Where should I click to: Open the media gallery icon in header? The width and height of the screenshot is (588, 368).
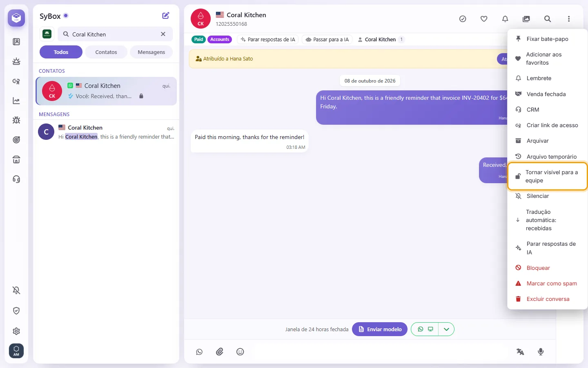526,19
